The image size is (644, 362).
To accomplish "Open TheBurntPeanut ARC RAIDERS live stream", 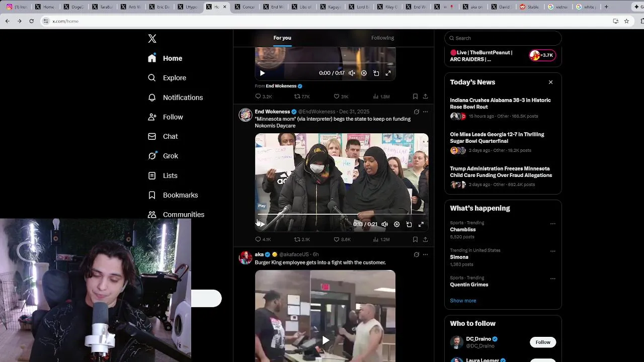I will tap(503, 56).
